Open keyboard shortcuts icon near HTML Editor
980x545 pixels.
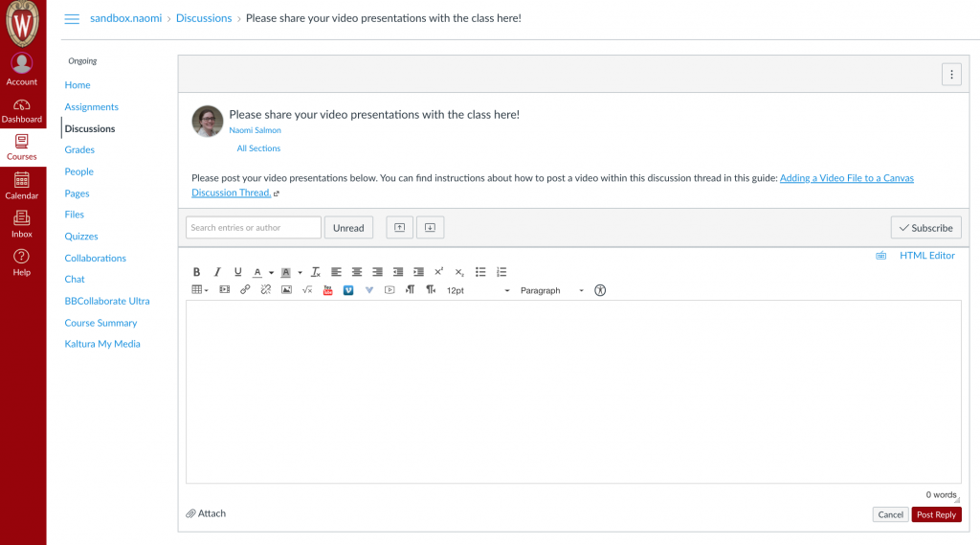880,256
